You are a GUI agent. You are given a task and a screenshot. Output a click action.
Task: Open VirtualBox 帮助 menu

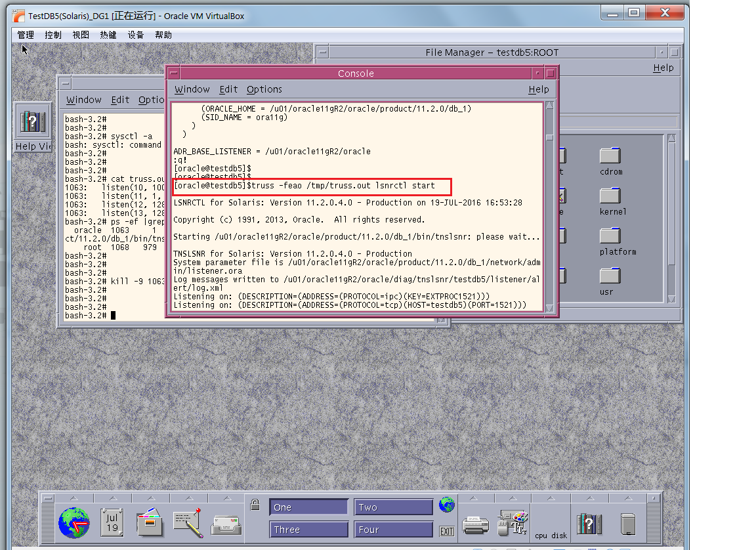pos(163,35)
